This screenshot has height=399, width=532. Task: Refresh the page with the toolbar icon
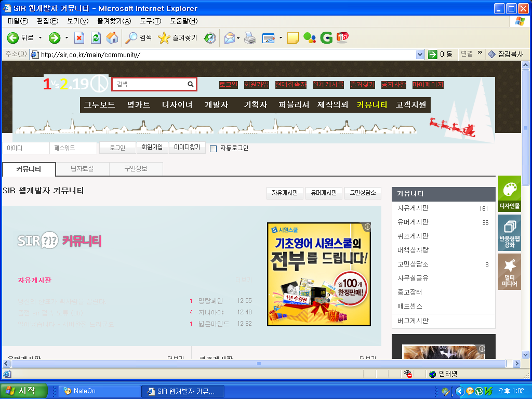tap(96, 38)
